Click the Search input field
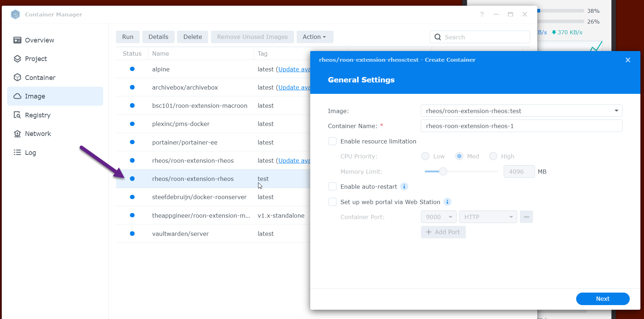Viewport: 644px width, 319px height. click(480, 37)
